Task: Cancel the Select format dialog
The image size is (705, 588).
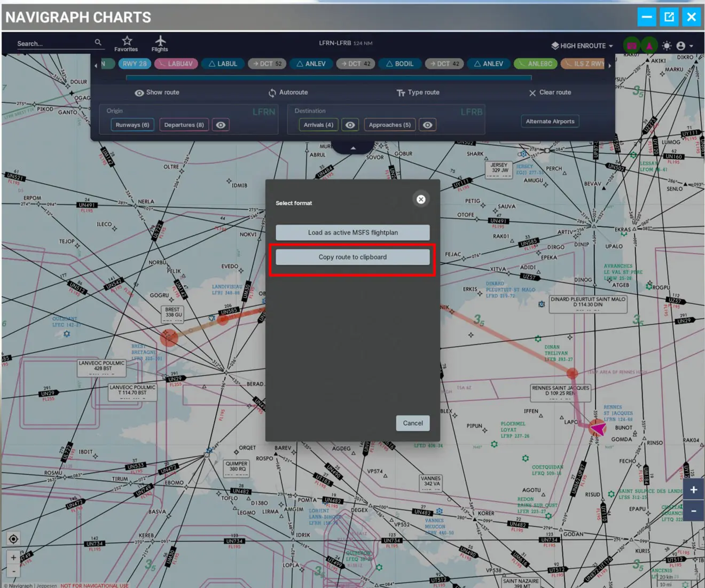Action: (x=412, y=423)
